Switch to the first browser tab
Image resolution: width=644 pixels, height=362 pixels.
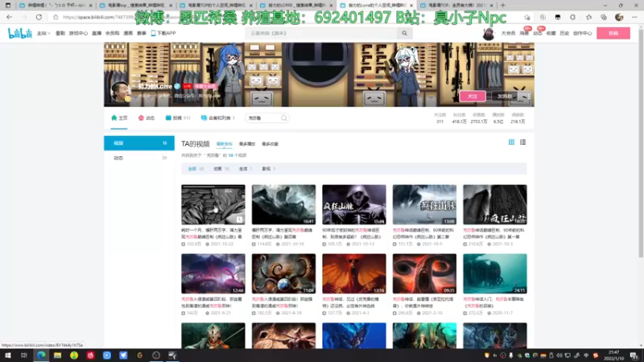click(55, 6)
